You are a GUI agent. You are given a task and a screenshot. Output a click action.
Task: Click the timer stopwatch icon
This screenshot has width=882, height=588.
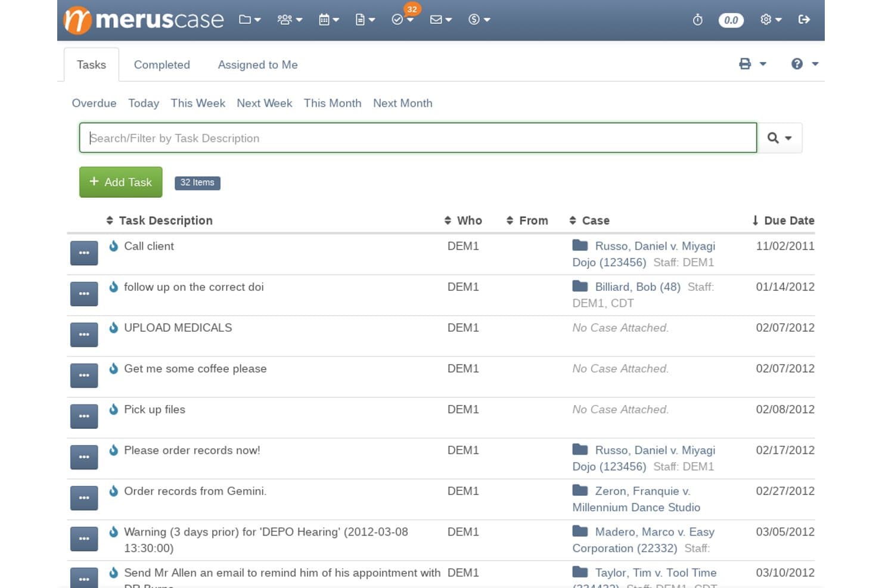[697, 20]
